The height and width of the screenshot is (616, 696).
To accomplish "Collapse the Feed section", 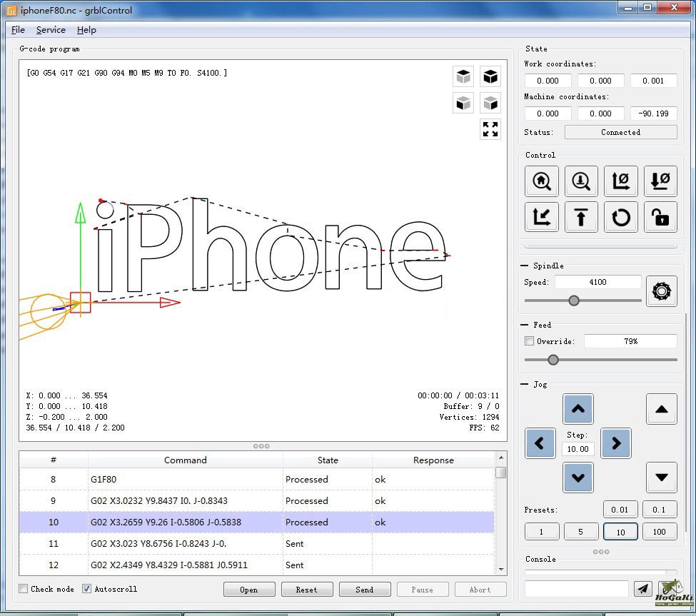I will pos(525,325).
